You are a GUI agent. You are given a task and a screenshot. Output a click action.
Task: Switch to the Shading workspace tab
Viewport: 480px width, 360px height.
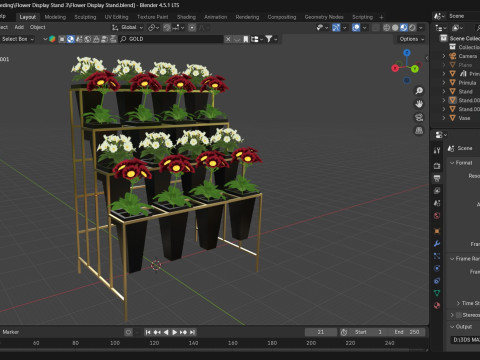point(186,17)
